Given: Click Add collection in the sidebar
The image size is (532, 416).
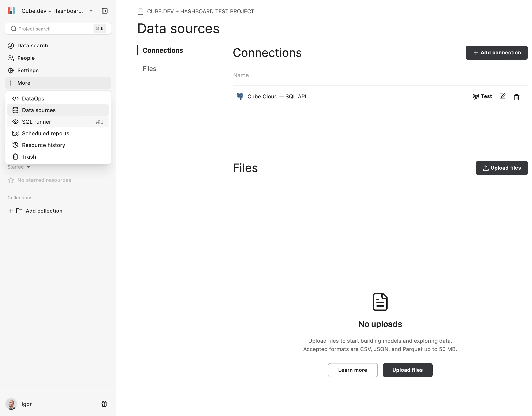Looking at the screenshot, I should tap(44, 211).
